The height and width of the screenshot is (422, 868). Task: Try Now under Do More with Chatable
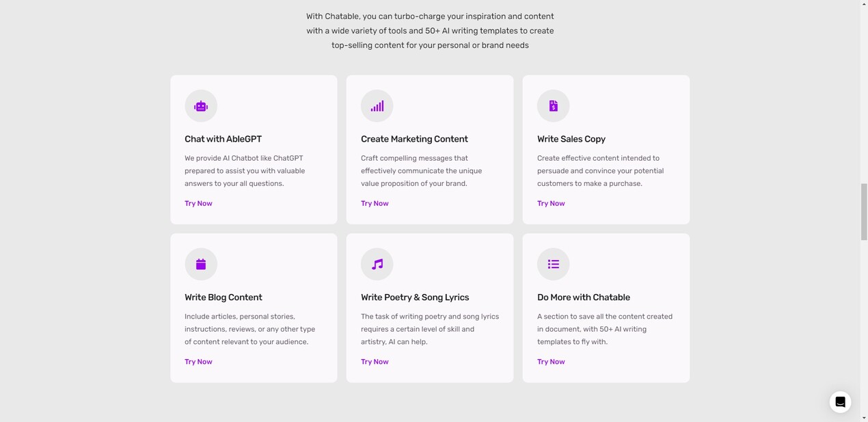[x=551, y=362]
